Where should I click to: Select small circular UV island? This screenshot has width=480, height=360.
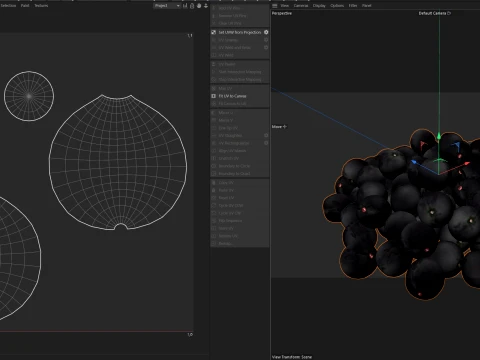[29, 96]
